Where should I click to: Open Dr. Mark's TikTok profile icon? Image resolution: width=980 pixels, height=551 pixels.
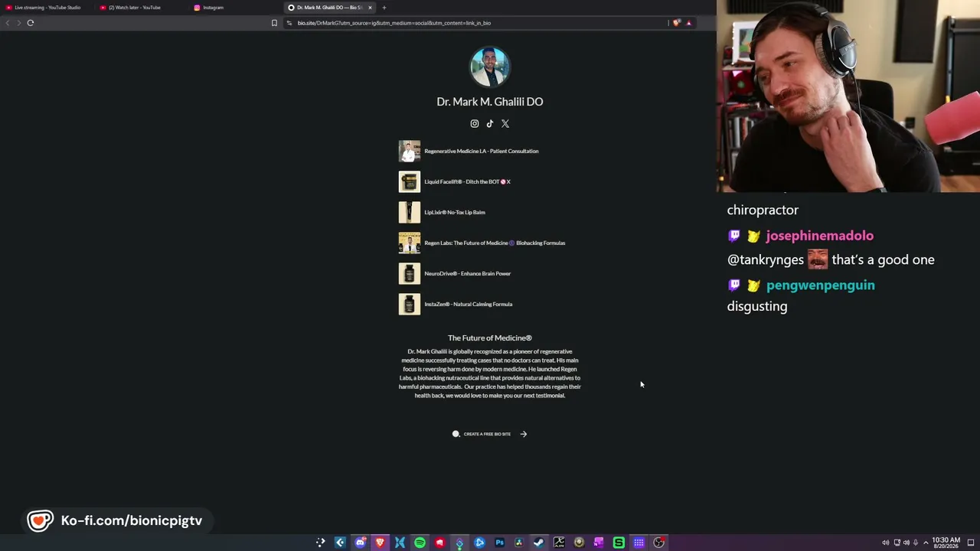point(490,123)
